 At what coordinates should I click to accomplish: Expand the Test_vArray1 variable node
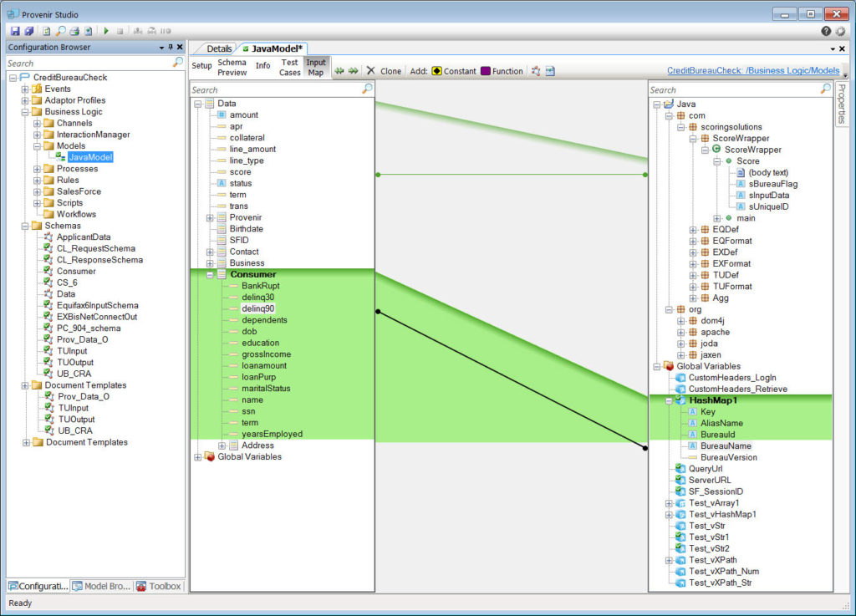pos(669,503)
